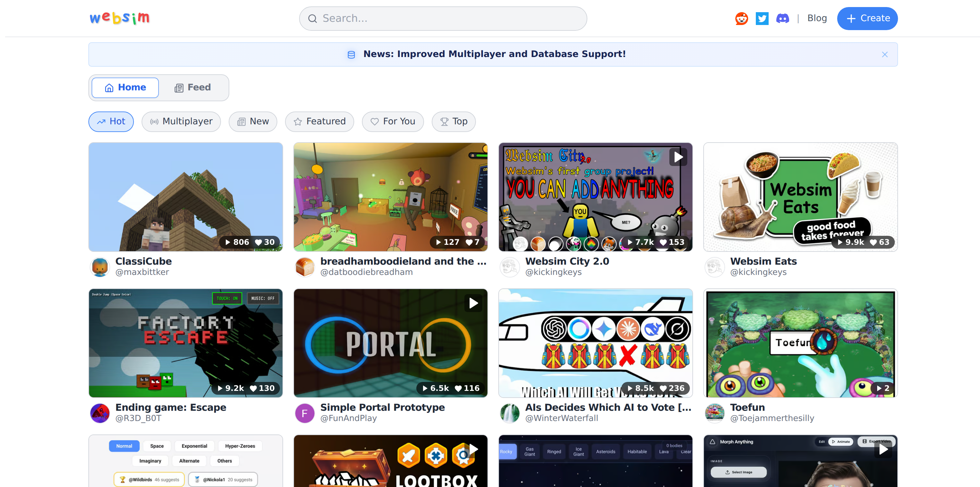Focus the Search input field

tap(443, 18)
